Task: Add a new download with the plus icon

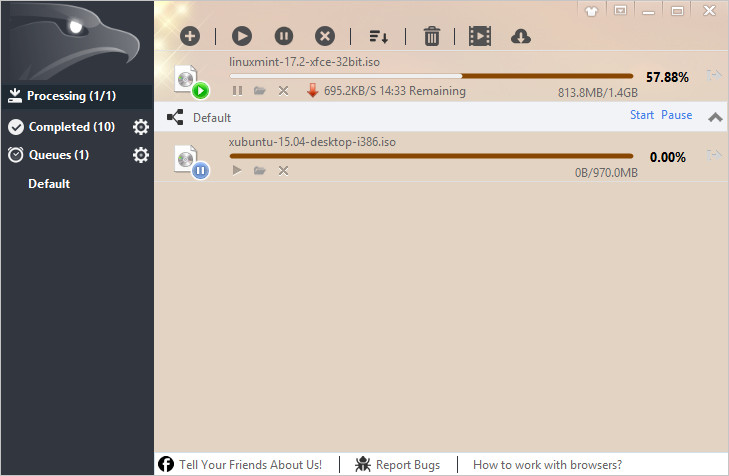Action: (x=190, y=36)
